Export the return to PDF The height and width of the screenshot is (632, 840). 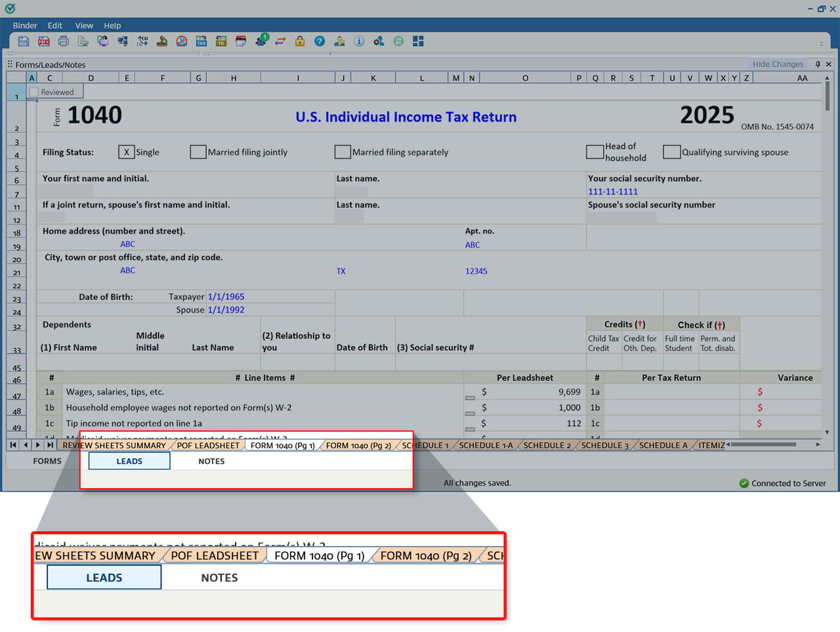pos(43,41)
